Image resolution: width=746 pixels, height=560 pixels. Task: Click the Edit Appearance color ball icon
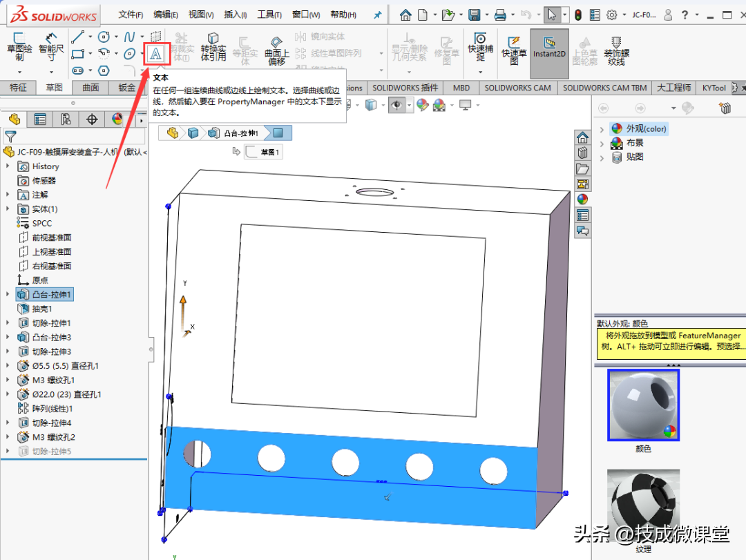tap(423, 105)
